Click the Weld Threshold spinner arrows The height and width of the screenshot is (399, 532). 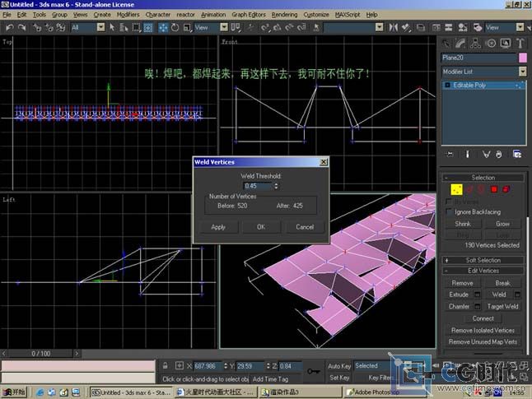[276, 186]
